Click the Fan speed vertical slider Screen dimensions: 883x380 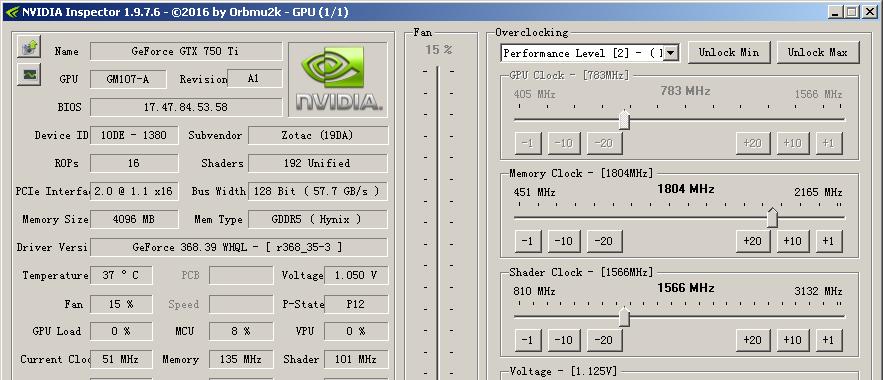click(x=438, y=222)
